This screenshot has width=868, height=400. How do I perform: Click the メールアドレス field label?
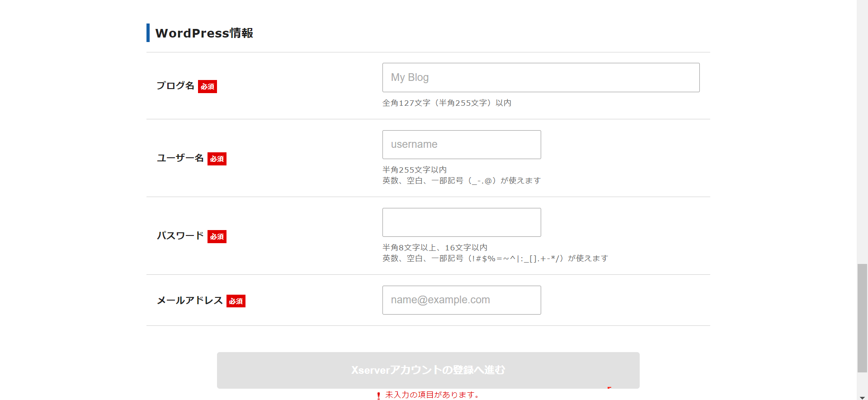190,301
